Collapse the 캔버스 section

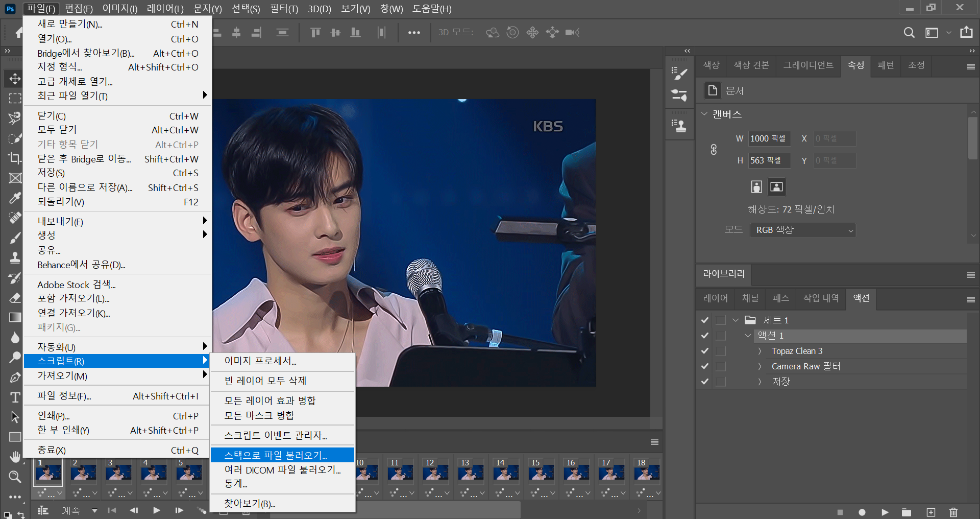point(704,114)
